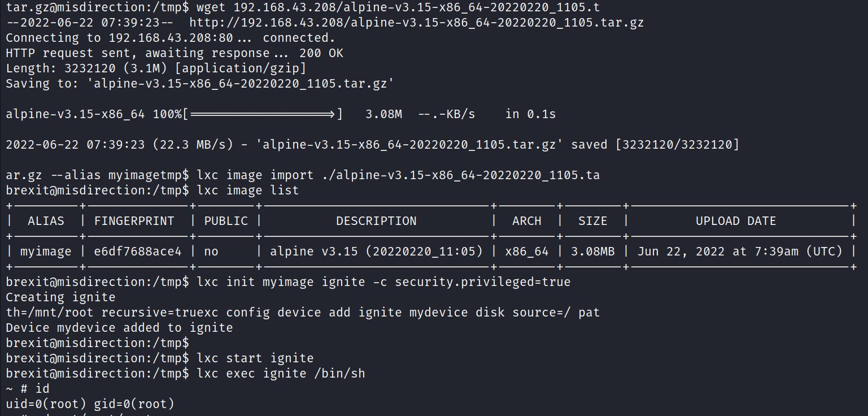The image size is (868, 416).
Task: Select the FINGERPRINT column header
Action: (x=134, y=221)
